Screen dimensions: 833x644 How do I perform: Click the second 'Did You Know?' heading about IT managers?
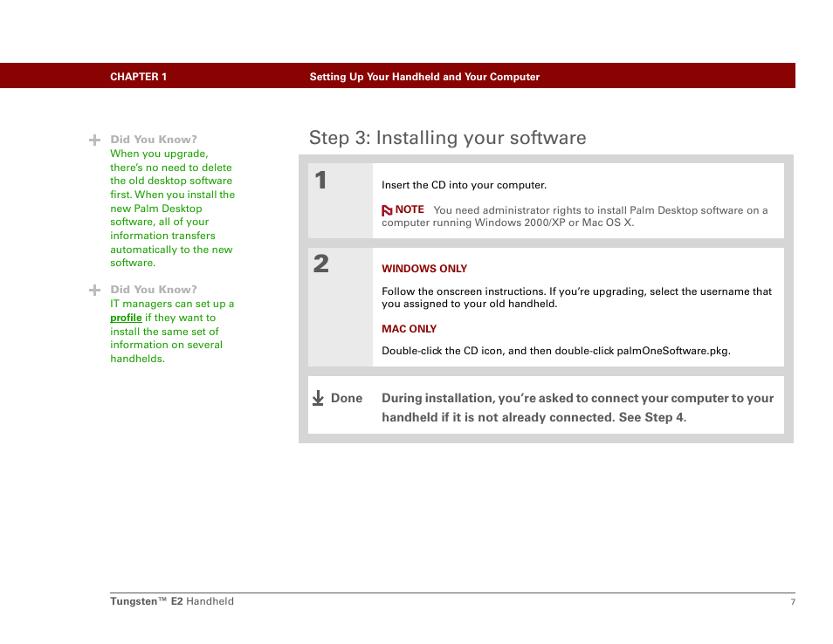154,290
